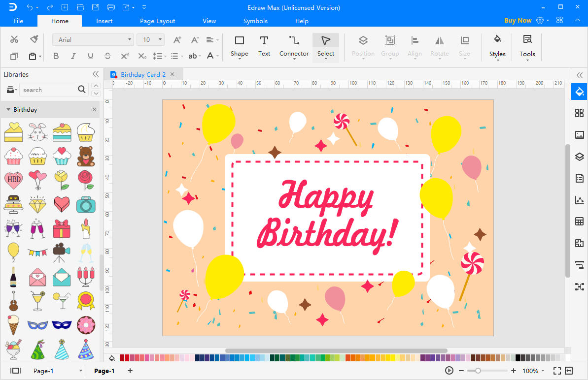Click the teddy bear clipart
The height and width of the screenshot is (380, 588).
[86, 156]
